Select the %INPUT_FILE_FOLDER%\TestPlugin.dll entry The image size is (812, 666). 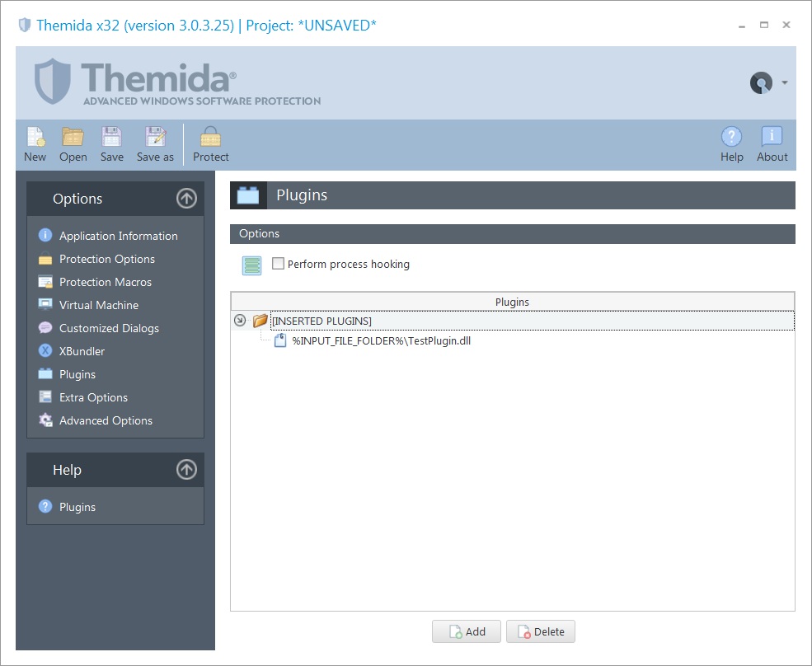click(x=382, y=340)
